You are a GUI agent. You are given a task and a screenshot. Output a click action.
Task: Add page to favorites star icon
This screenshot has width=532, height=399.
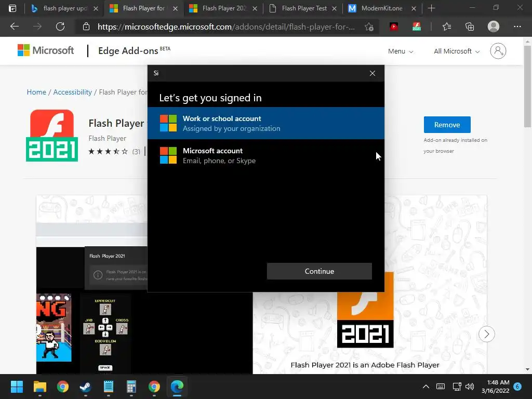[369, 27]
